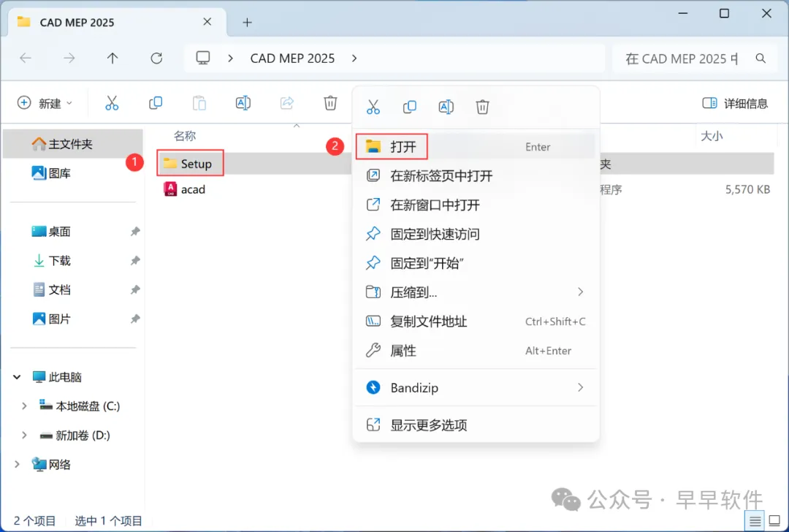Click the Delete icon in the context menu
The height and width of the screenshot is (532, 789).
pyautogui.click(x=482, y=107)
